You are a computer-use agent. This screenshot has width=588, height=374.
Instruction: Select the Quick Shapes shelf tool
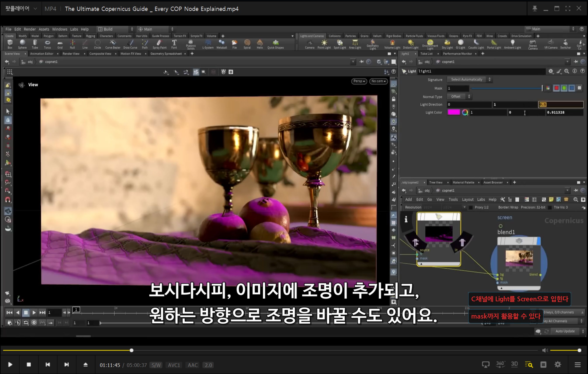(x=276, y=44)
